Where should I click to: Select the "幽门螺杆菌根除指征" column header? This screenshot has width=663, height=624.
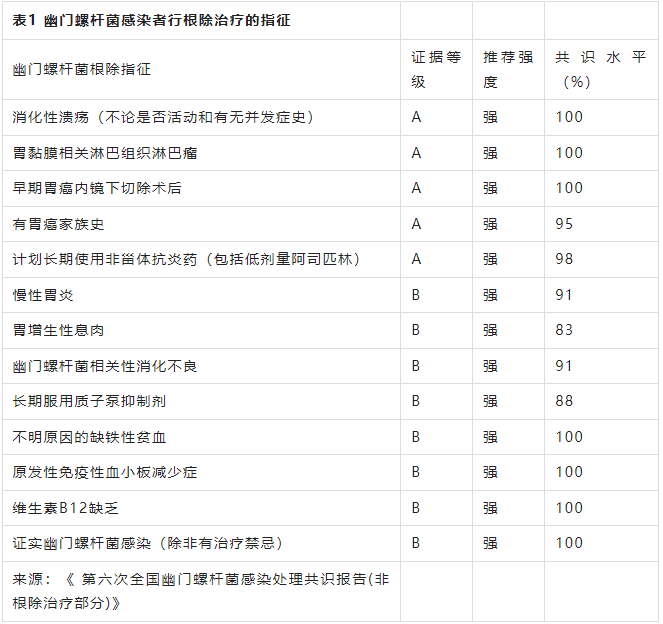(x=82, y=70)
